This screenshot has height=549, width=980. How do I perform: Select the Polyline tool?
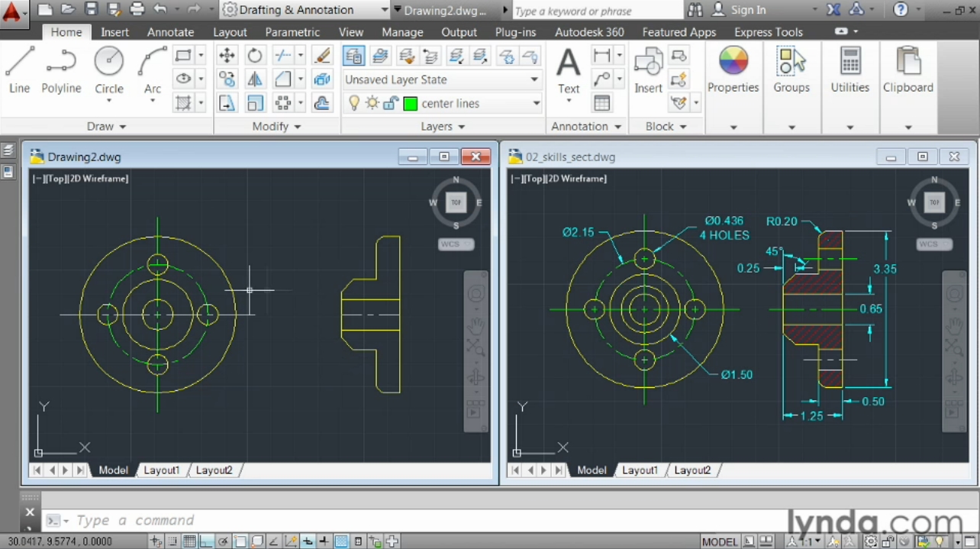pyautogui.click(x=61, y=69)
